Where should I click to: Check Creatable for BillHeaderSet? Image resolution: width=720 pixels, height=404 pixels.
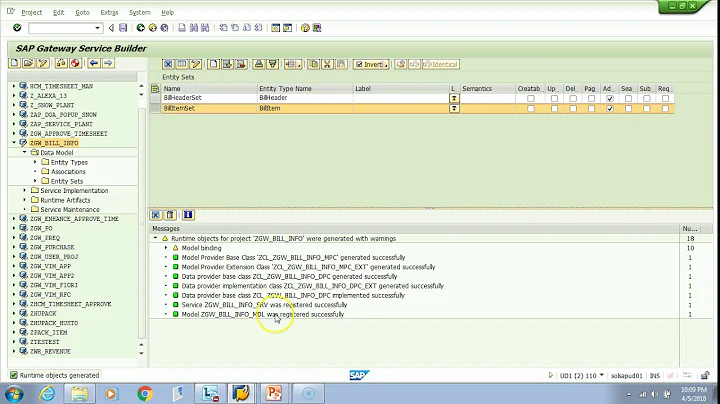531,98
